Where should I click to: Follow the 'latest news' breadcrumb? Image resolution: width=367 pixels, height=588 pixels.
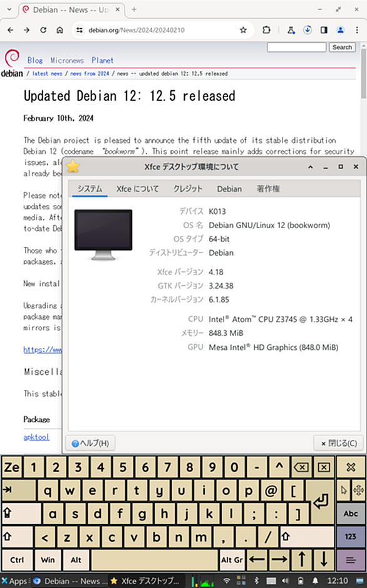click(x=47, y=73)
